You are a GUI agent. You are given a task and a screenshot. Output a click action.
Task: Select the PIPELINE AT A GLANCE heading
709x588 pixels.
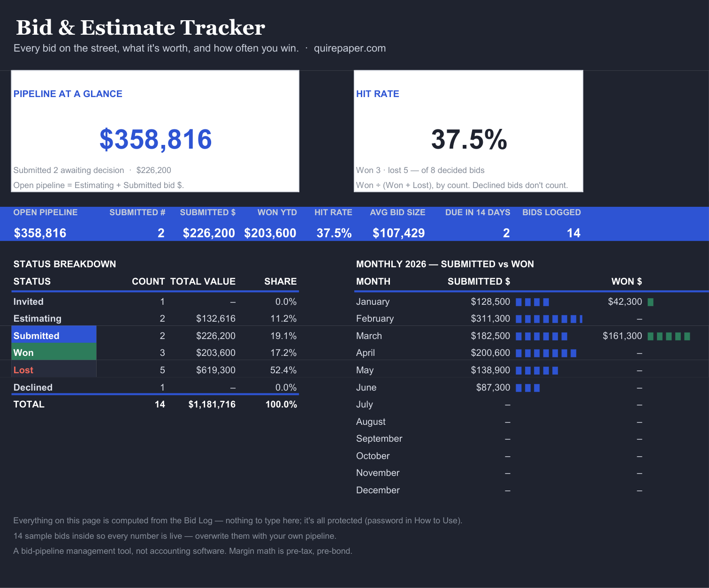pyautogui.click(x=68, y=94)
